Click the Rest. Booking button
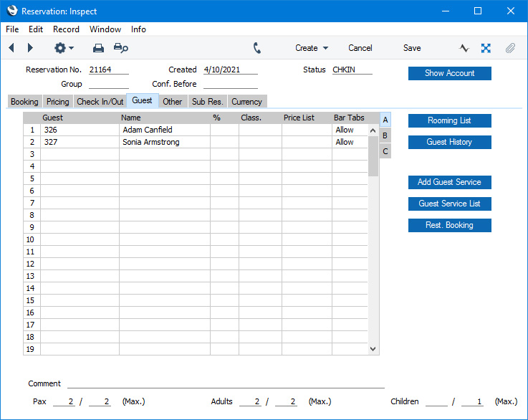The height and width of the screenshot is (420, 528). (x=449, y=225)
